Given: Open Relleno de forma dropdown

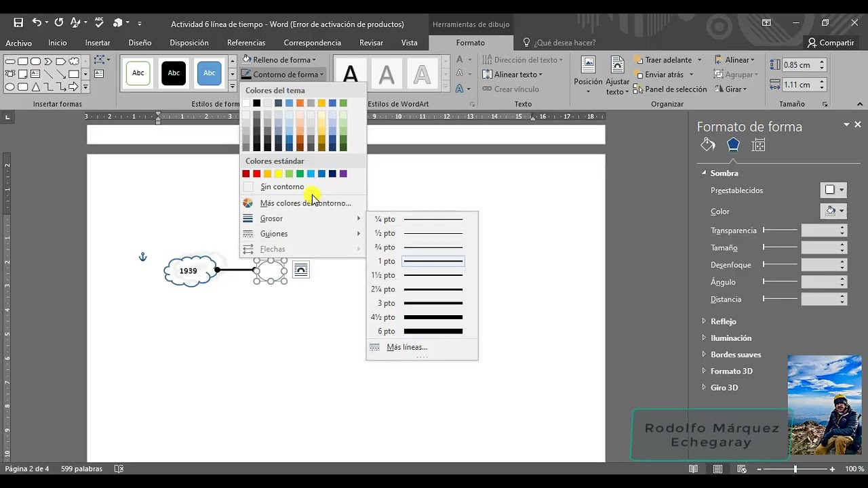Looking at the screenshot, I should pyautogui.click(x=279, y=60).
